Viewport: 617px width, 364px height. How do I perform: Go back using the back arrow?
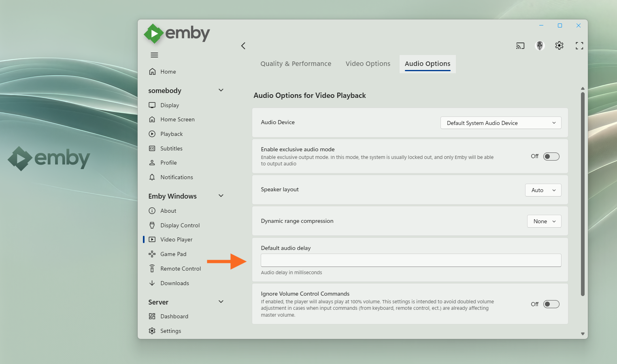coord(243,46)
